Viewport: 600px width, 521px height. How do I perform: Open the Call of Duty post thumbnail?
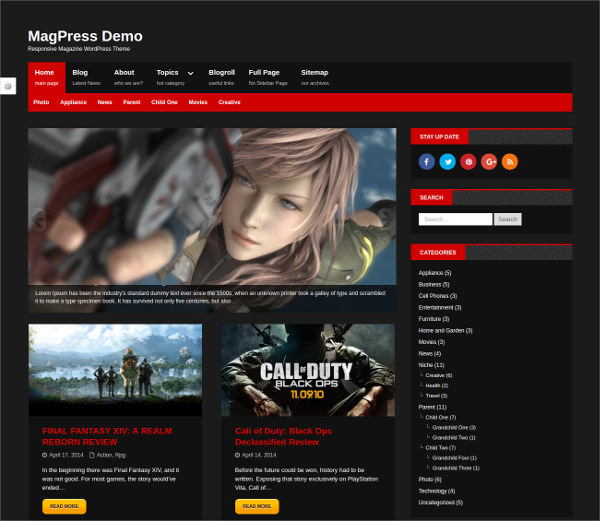(308, 370)
